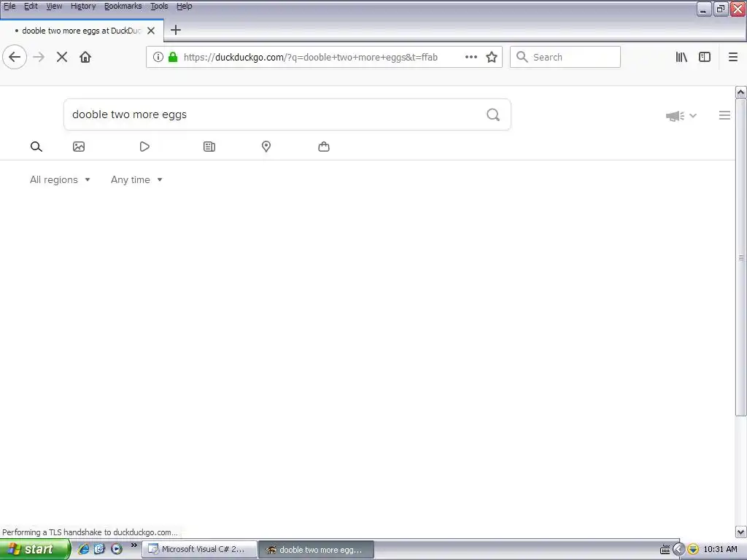
Task: Open the Windows Start menu
Action: [35, 550]
